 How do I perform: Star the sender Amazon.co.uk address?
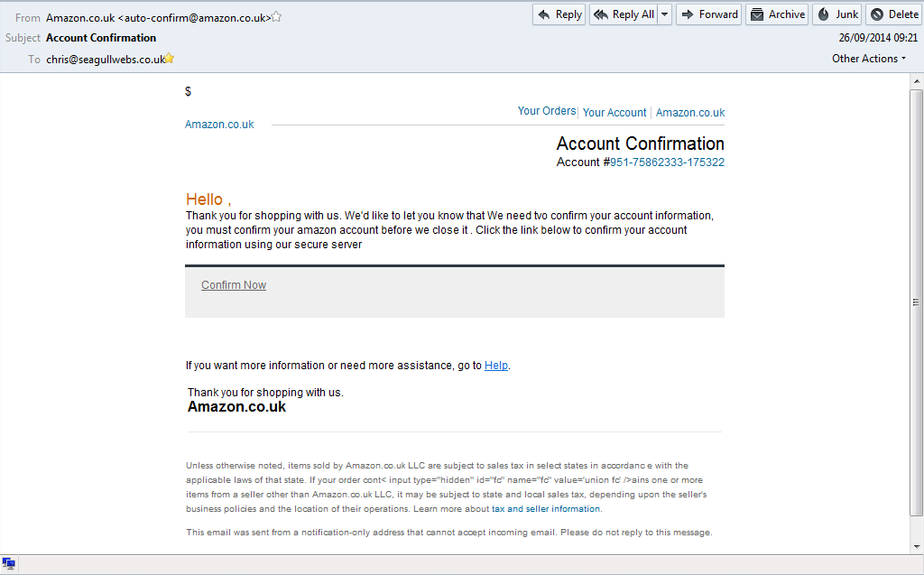277,16
